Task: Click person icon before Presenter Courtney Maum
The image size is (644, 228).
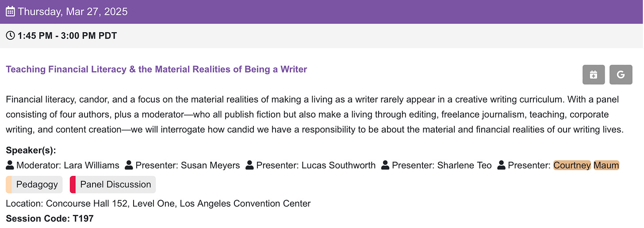Action: [502, 166]
